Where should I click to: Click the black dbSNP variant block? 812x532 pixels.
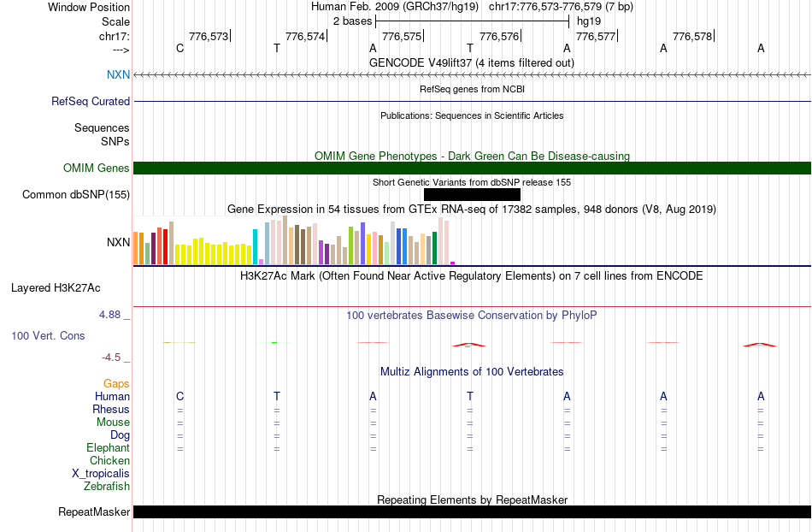point(472,194)
